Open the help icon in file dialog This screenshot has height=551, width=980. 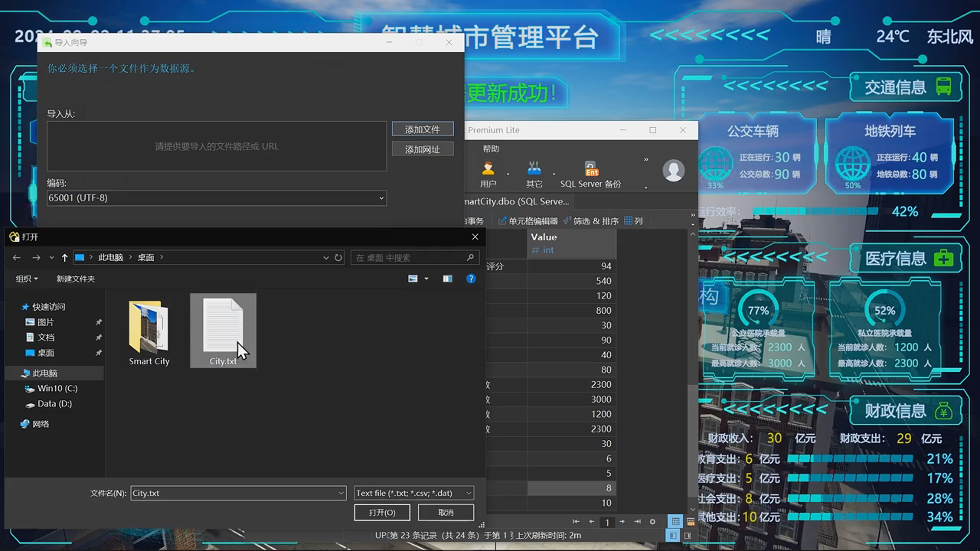point(471,279)
